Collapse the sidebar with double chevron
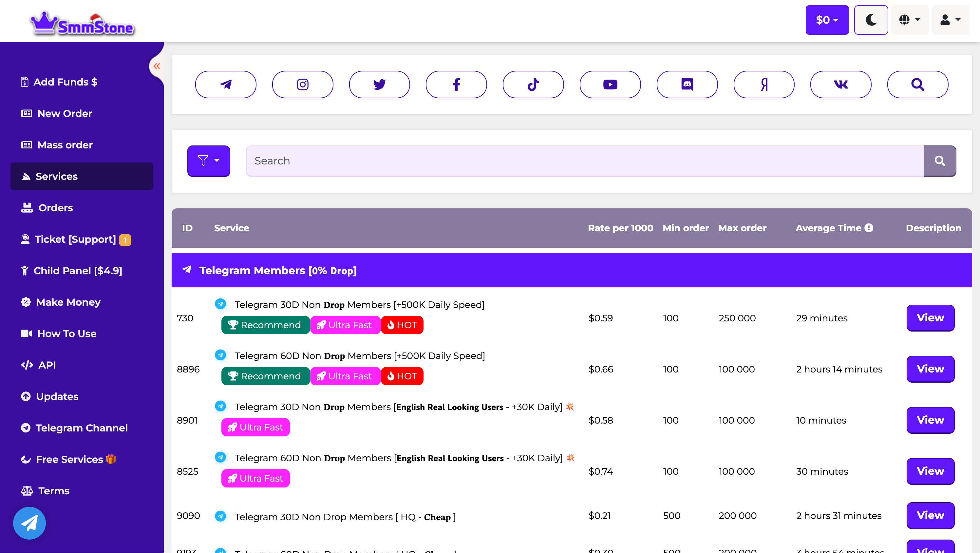The height and width of the screenshot is (553, 980). coord(157,66)
